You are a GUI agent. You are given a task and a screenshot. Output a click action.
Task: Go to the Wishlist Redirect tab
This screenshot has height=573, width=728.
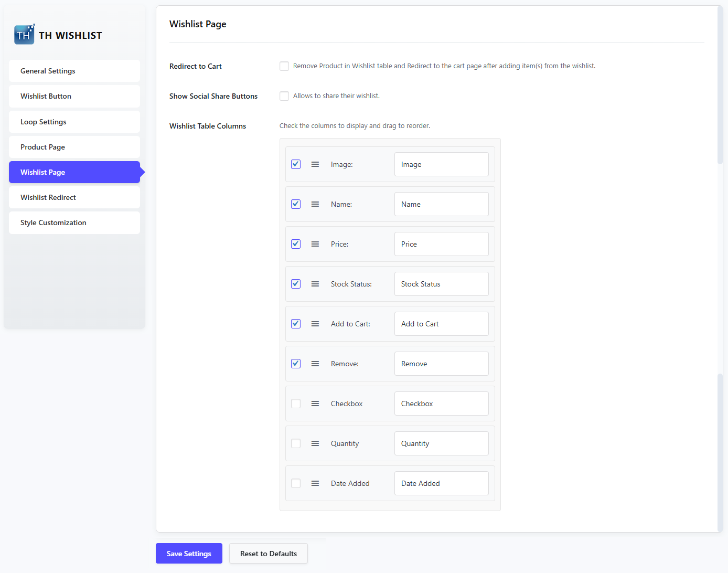tap(74, 197)
